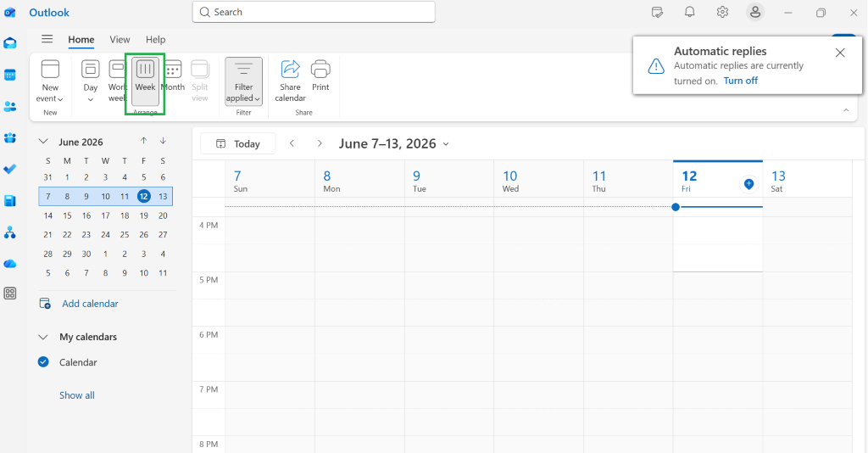
Task: Open the View tab
Action: tap(120, 39)
